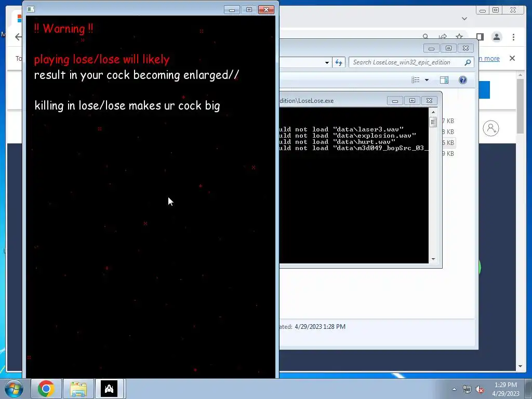Close the Explorer window
The width and height of the screenshot is (532, 399).
click(x=466, y=48)
